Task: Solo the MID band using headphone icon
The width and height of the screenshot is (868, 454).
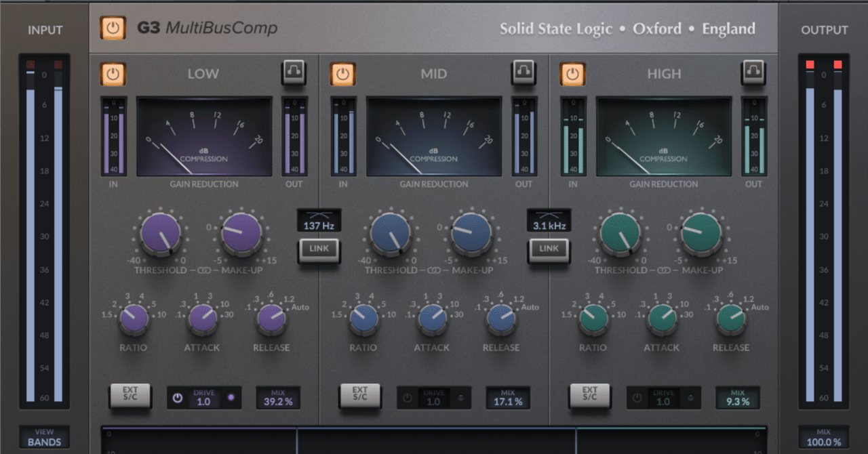Action: coord(524,71)
